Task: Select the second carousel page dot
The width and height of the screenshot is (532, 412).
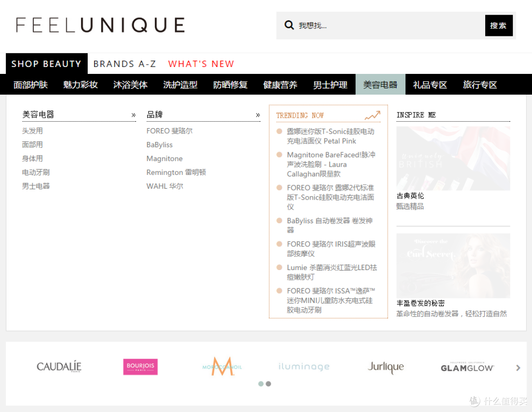Action: tap(268, 384)
